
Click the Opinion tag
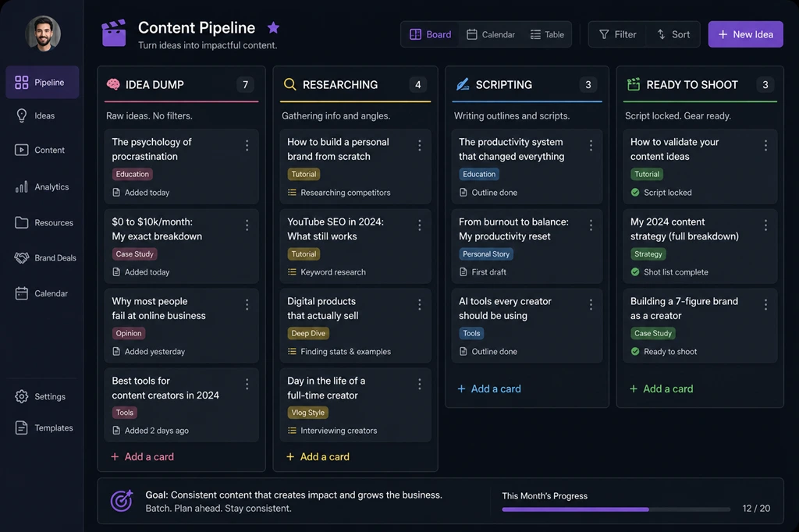(x=129, y=333)
